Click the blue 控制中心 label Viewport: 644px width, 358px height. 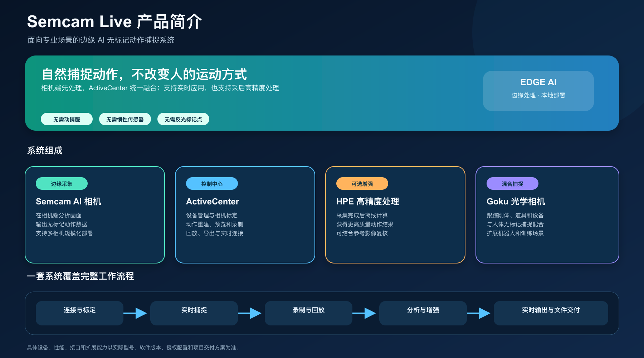pos(212,184)
